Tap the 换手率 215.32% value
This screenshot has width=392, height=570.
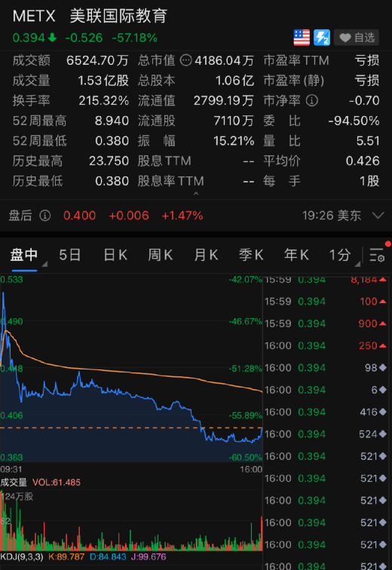pos(103,101)
